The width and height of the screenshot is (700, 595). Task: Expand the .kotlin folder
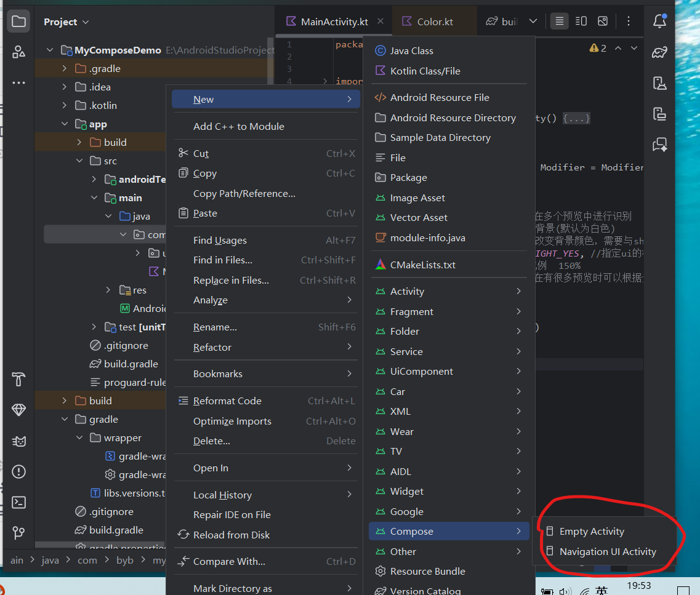pos(64,105)
